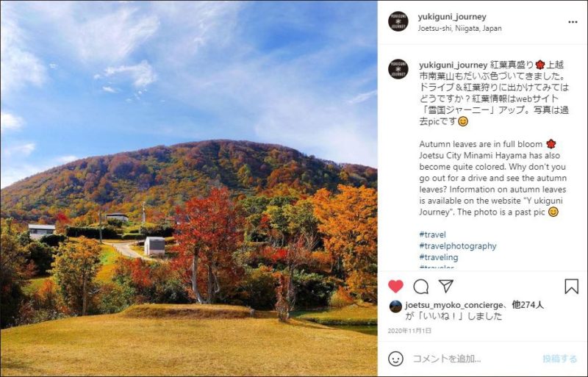588x377 pixels.
Task: Share post with paper plane icon
Action: 446,286
